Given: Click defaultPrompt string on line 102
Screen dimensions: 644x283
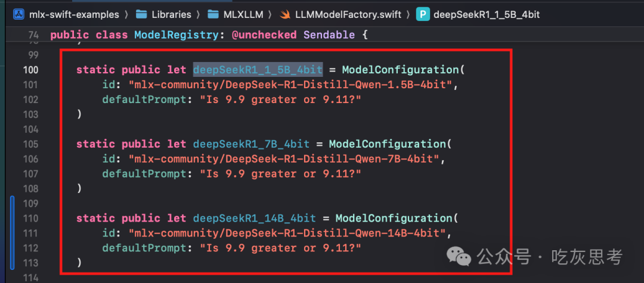Looking at the screenshot, I should tap(280, 99).
